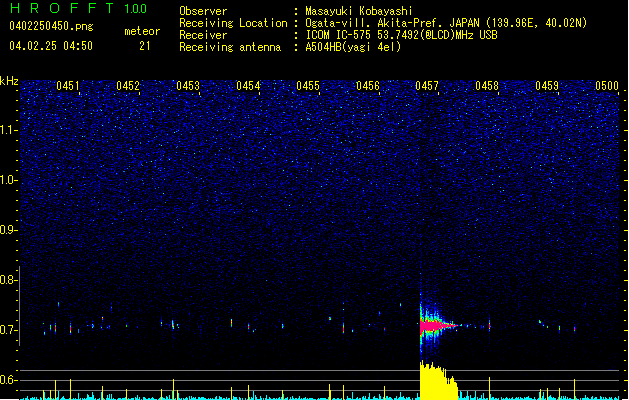Click the Observer label

tap(203, 11)
